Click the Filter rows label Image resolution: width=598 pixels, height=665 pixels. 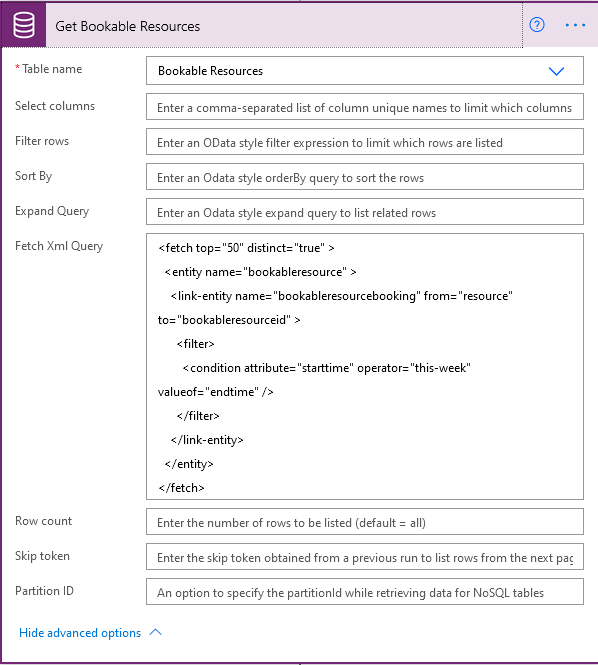[42, 141]
